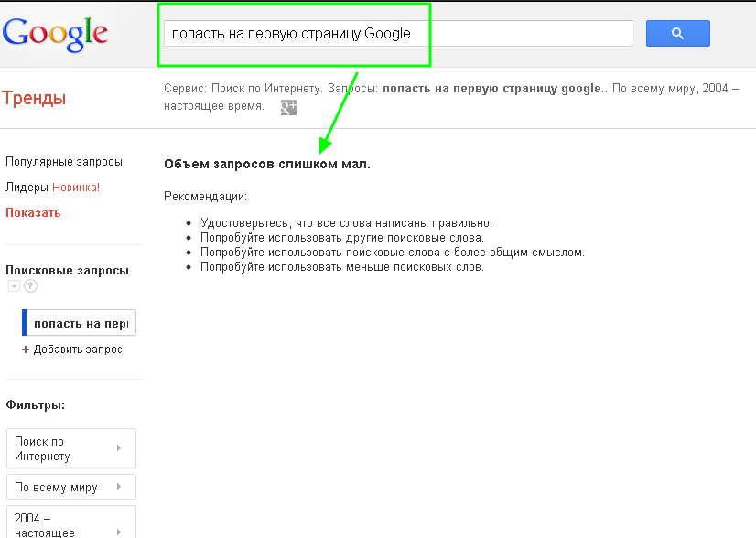Expand the 2004 – настоящее time filter
This screenshot has width=756, height=538.
pos(71,522)
